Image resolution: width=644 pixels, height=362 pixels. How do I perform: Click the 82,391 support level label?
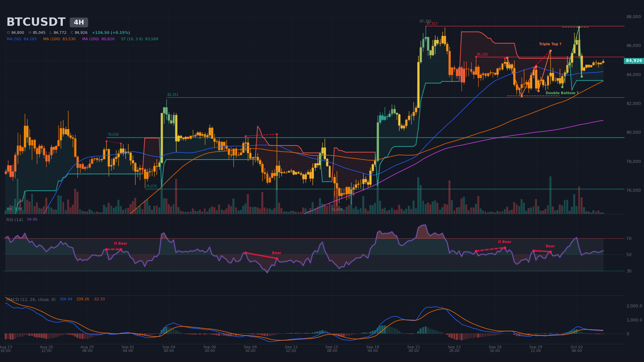pos(173,95)
